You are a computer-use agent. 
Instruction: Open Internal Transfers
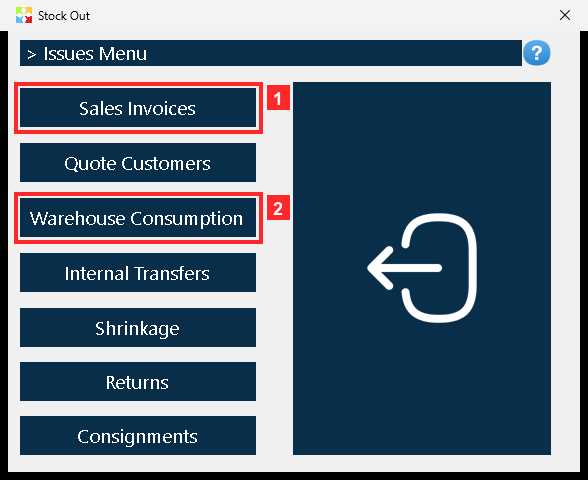coord(138,273)
